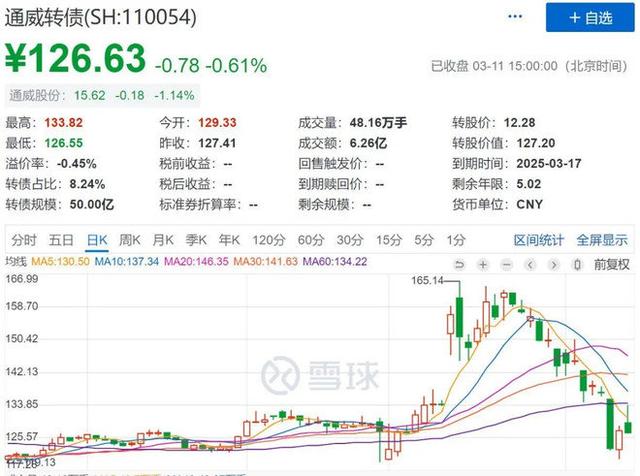Click the 到期时间 value 2025-03-17
Image resolution: width=640 pixels, height=476 pixels.
549,163
